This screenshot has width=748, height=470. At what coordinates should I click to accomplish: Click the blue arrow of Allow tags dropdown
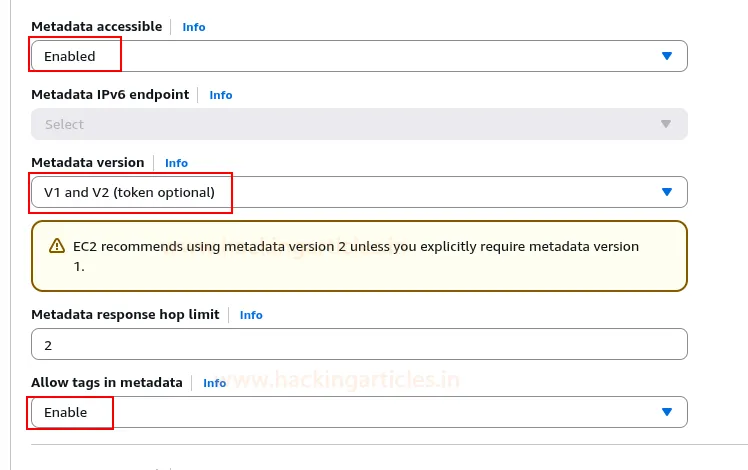(667, 412)
